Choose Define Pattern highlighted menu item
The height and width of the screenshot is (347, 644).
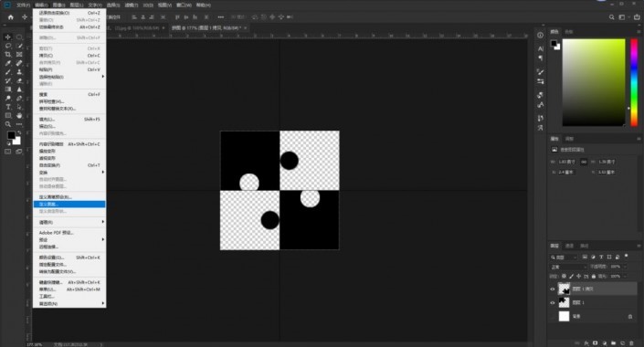[x=69, y=205]
